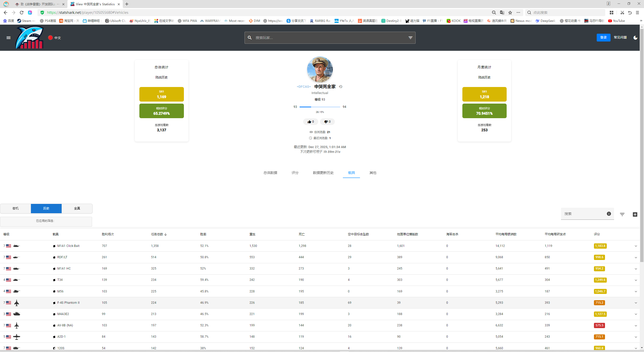Viewport: 644px width, 352px height.
Task: Select the 街机 arcade mode
Action: (x=16, y=208)
